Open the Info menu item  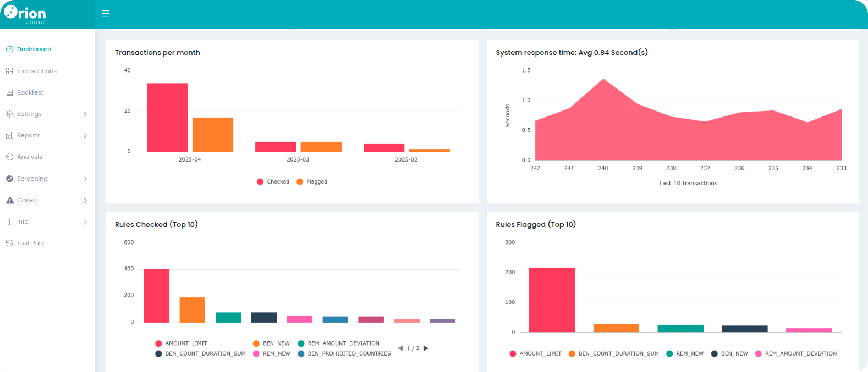(23, 221)
